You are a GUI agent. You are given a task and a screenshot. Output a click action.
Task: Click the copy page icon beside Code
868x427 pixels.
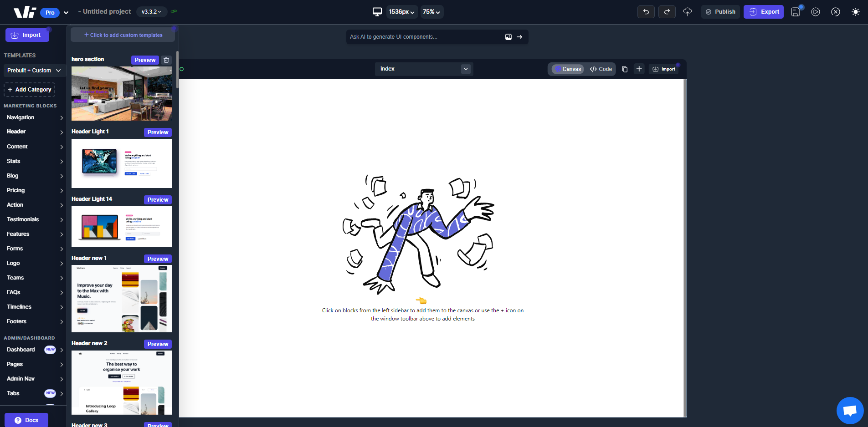pos(625,69)
